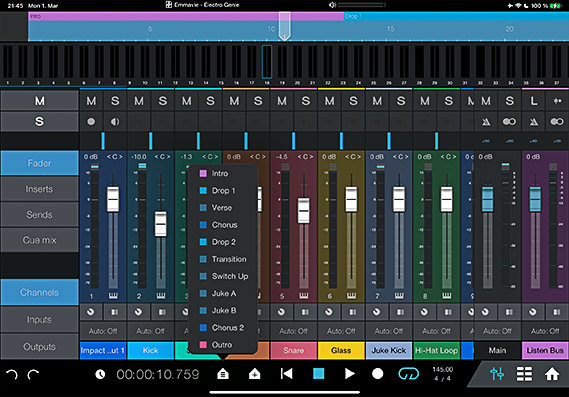Image resolution: width=569 pixels, height=397 pixels.
Task: Open the marker list icon in transport
Action: point(223,373)
